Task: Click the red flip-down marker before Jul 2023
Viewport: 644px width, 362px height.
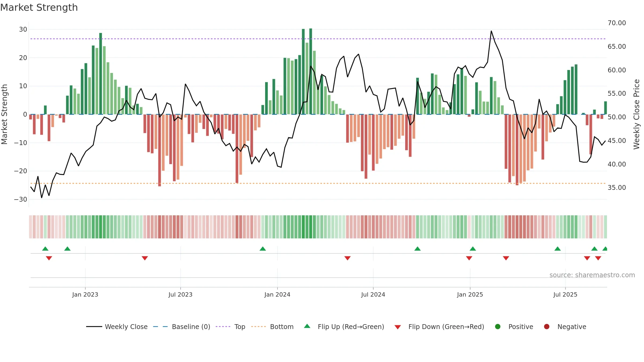Action: pyautogui.click(x=145, y=258)
